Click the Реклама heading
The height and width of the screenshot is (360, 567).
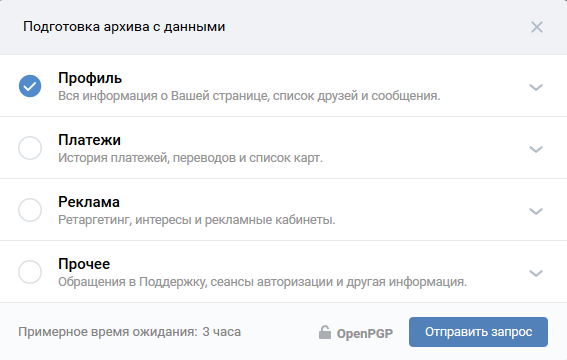pos(89,202)
